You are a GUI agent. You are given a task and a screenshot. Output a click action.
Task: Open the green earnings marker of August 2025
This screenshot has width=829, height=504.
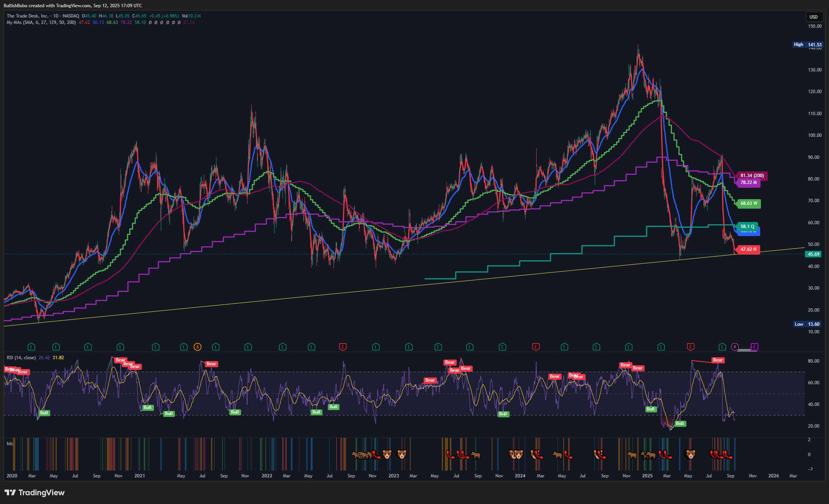click(722, 347)
